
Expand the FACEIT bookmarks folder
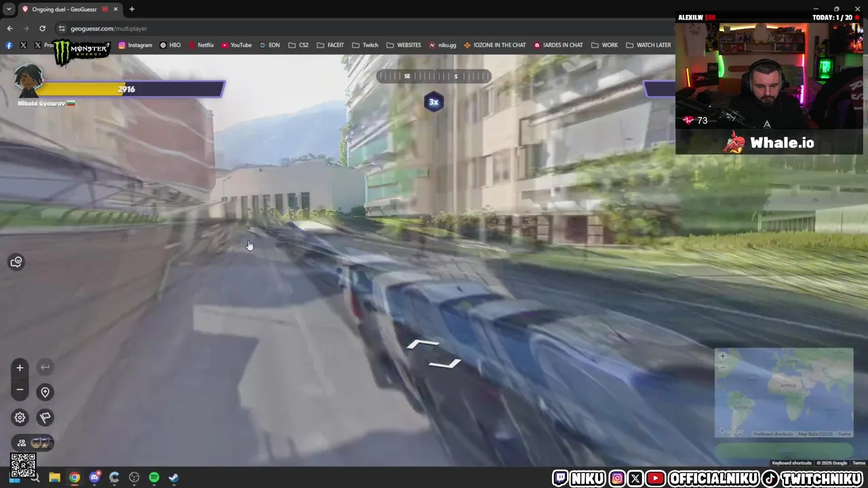330,45
